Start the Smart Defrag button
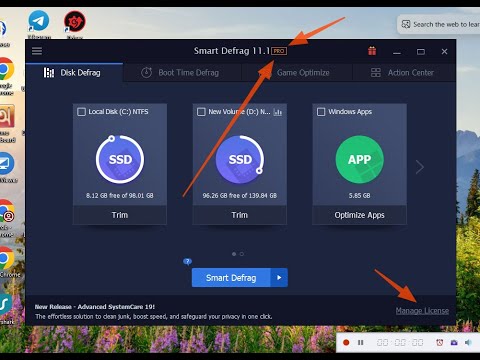 231,278
